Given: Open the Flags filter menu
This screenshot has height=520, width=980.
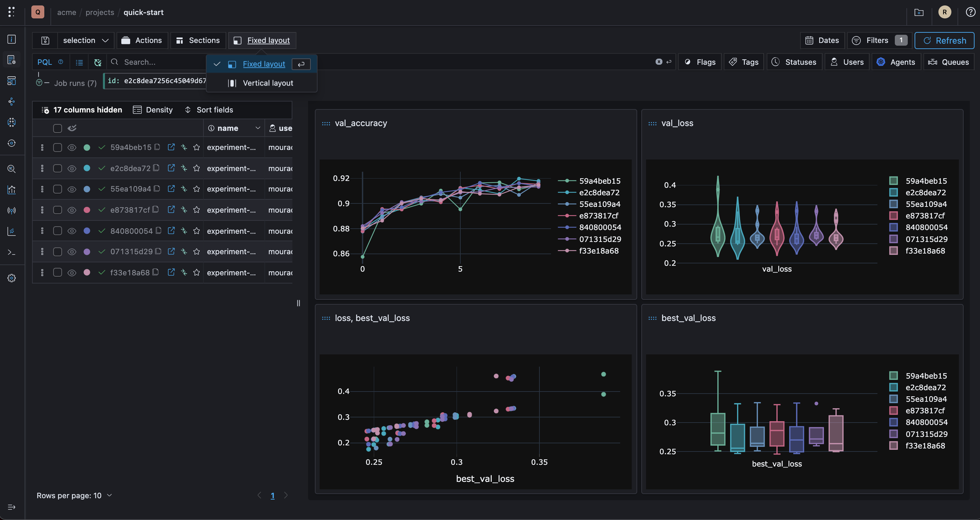Looking at the screenshot, I should [x=700, y=62].
